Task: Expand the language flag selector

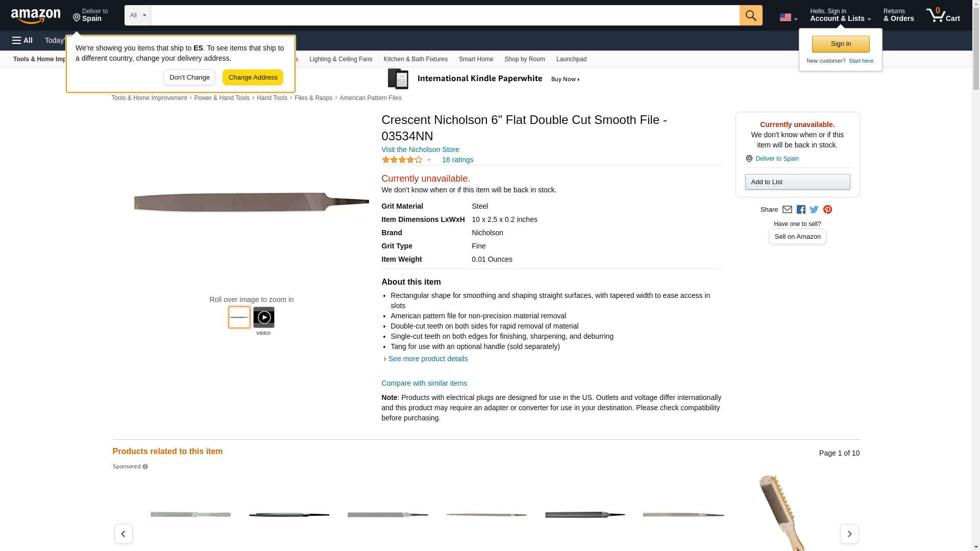Action: [x=788, y=17]
